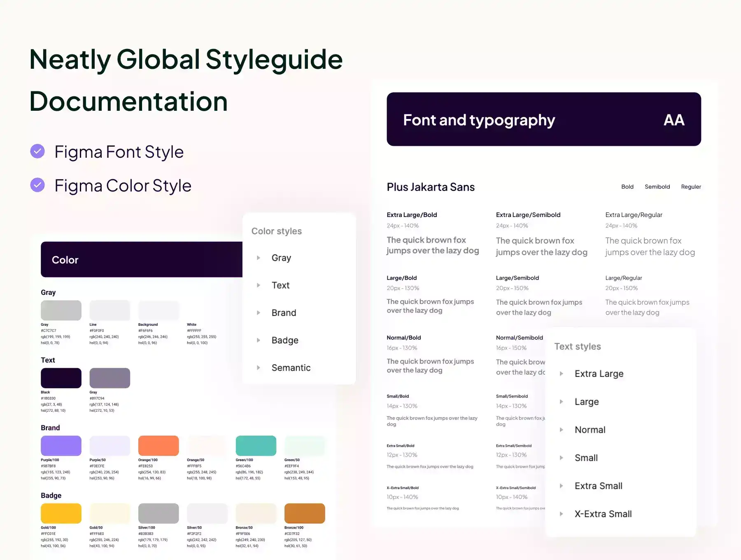This screenshot has width=741, height=560.
Task: Expand the Brand color styles arrow
Action: click(x=259, y=313)
